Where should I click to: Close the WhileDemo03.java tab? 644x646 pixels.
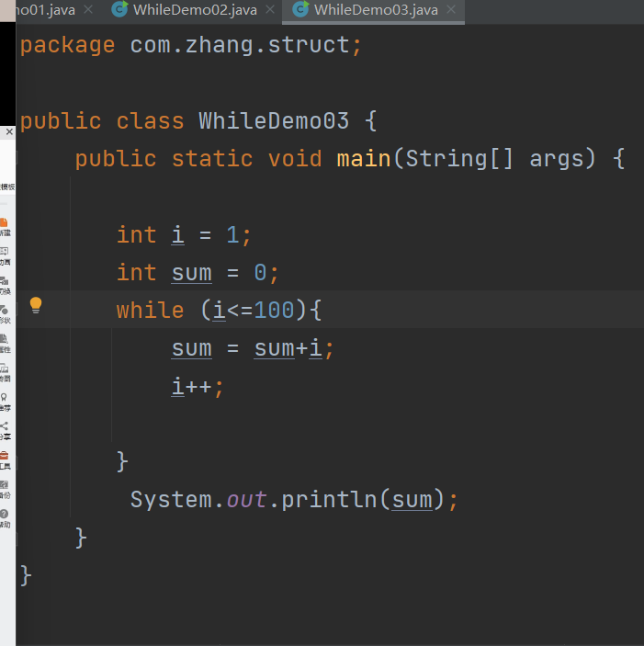point(451,9)
